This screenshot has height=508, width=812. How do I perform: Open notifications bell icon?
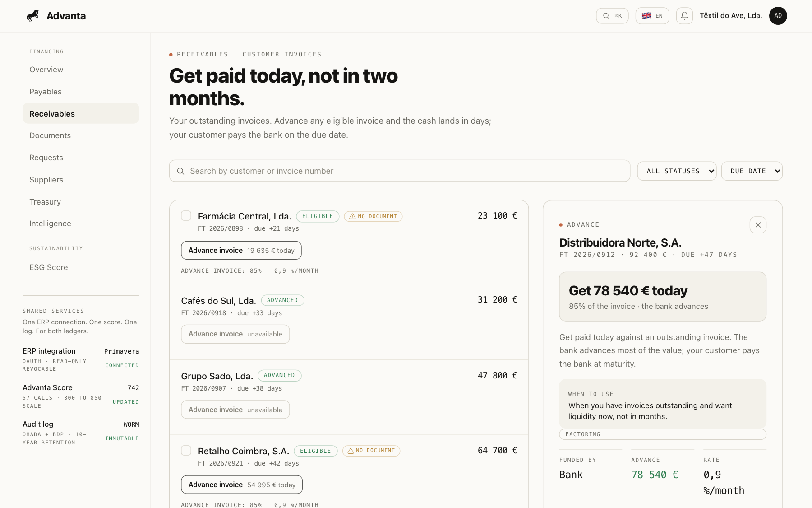tap(684, 16)
